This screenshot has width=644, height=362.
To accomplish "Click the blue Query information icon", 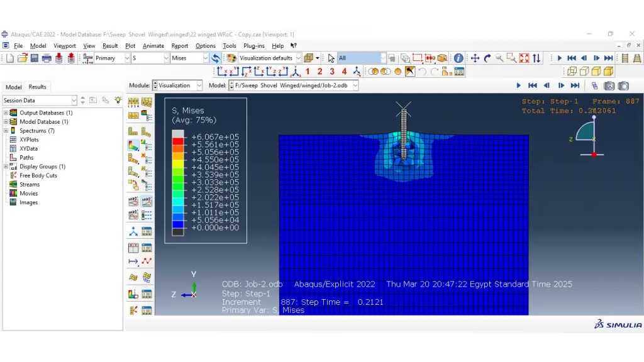I will point(458,58).
